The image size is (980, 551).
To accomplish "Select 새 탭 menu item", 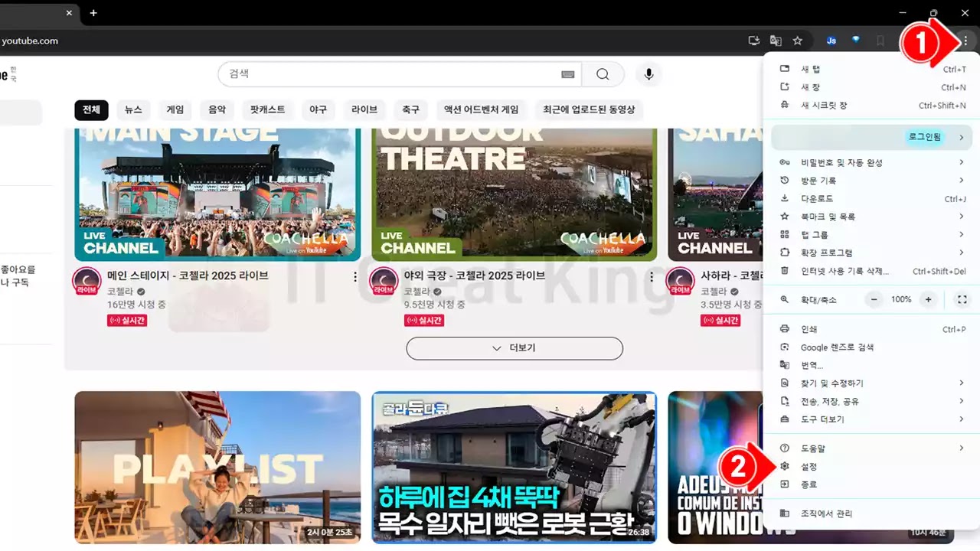I will click(872, 69).
